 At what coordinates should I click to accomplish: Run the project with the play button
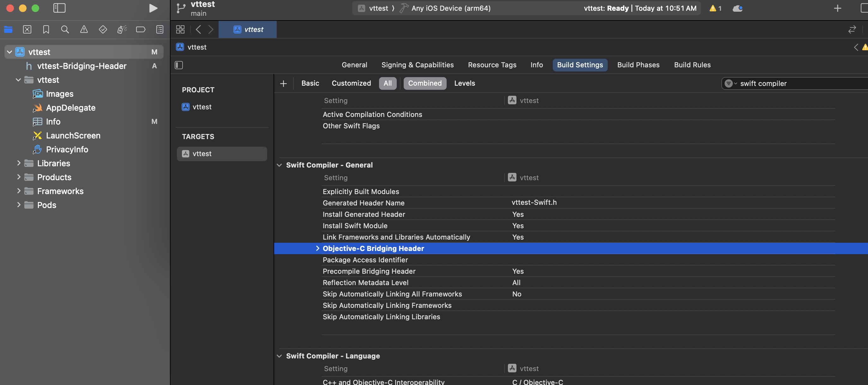pyautogui.click(x=153, y=8)
